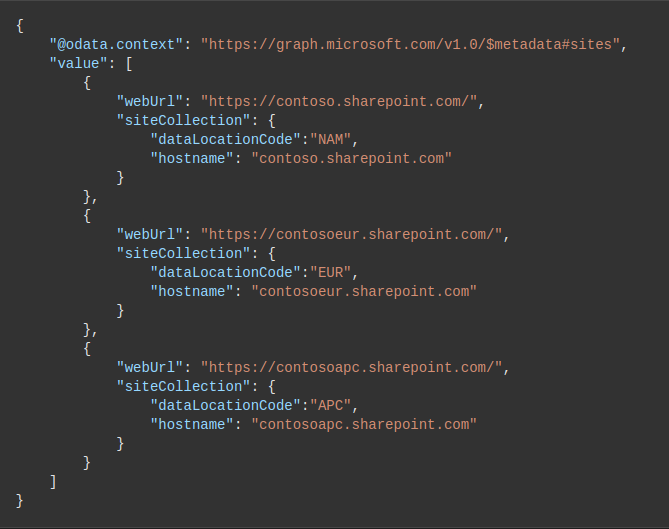This screenshot has height=529, width=669.
Task: Click the siteCollection key above APC
Action: coord(183,387)
